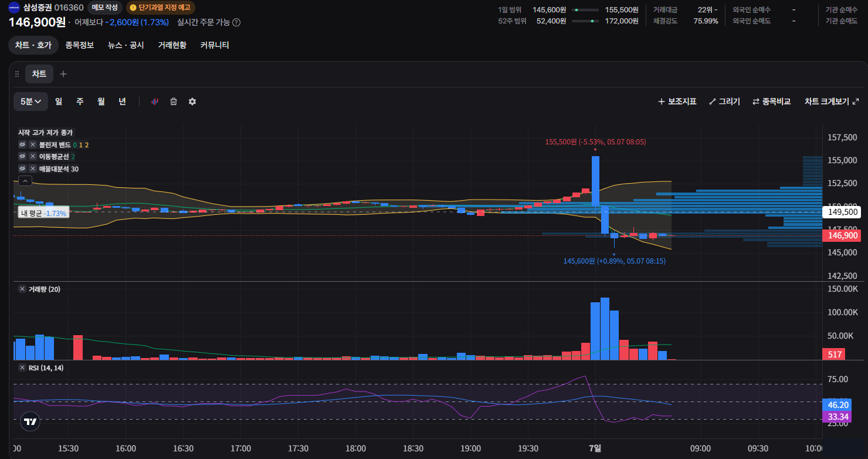Add a new chart tab with plus icon

(63, 74)
